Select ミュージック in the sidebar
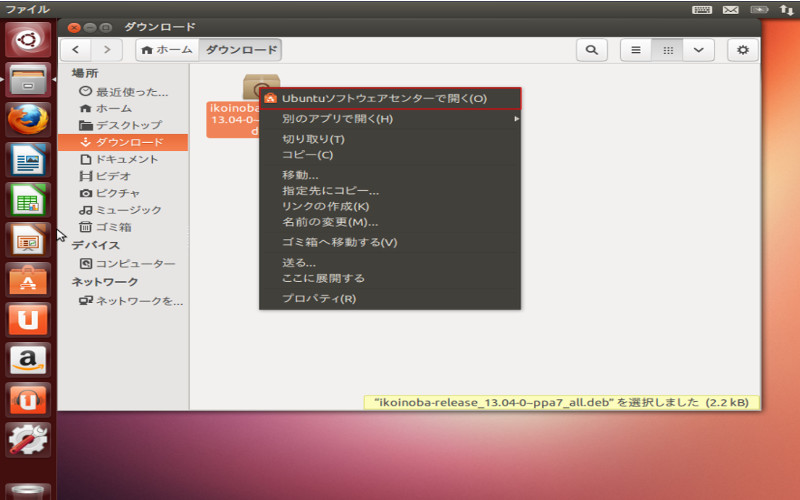Image resolution: width=800 pixels, height=500 pixels. pos(123,210)
